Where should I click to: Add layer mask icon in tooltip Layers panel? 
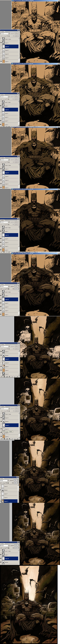[x=7, y=439]
